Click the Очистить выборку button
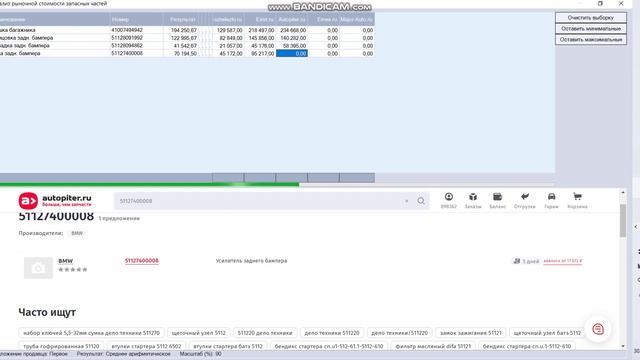This screenshot has width=640, height=360. pyautogui.click(x=591, y=18)
